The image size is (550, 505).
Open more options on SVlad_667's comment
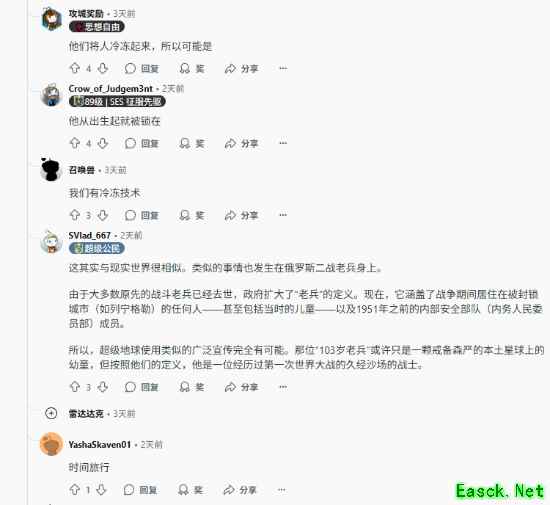283,387
